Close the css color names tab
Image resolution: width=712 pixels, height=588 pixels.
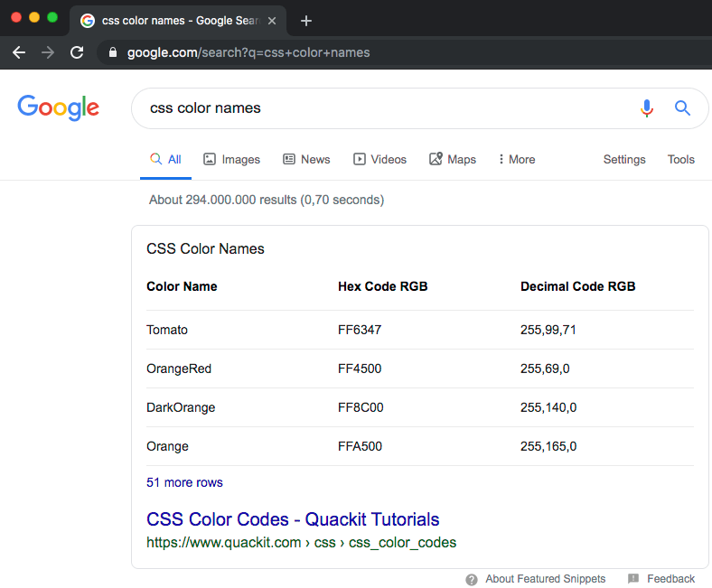(x=272, y=21)
